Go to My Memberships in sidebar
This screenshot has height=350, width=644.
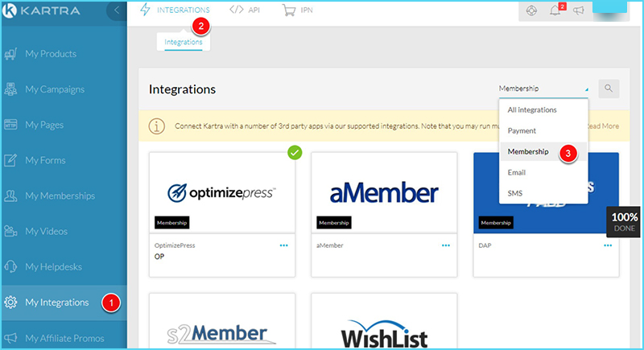pos(60,196)
